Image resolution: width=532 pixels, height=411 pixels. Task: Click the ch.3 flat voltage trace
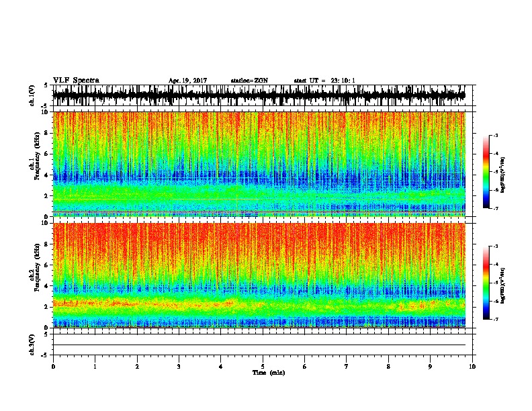point(259,345)
